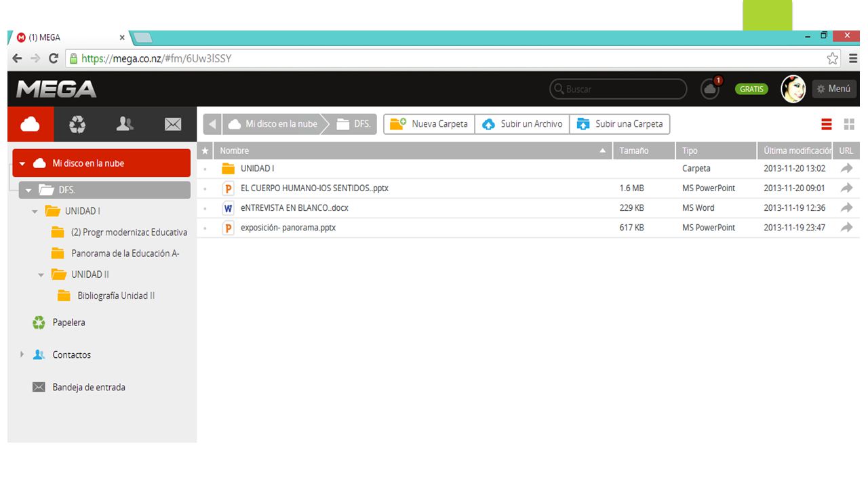Expand Contactos tree arrow
The width and height of the screenshot is (868, 488).
(x=22, y=354)
